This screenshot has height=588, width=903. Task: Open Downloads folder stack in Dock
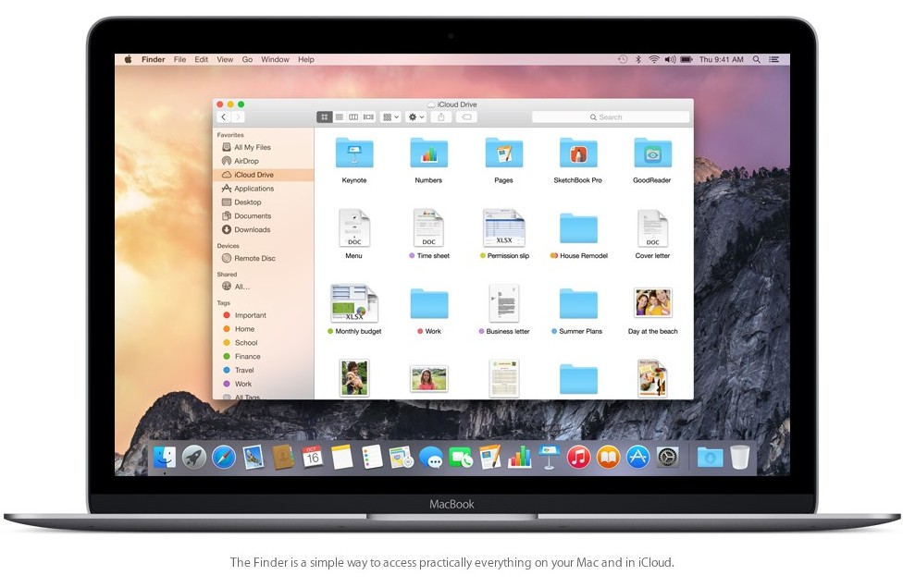710,458
